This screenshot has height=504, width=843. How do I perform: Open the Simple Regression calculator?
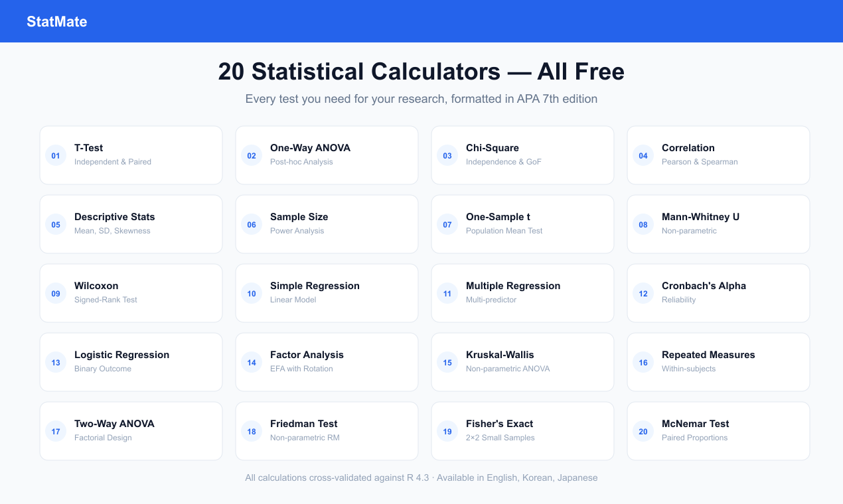[x=327, y=293]
